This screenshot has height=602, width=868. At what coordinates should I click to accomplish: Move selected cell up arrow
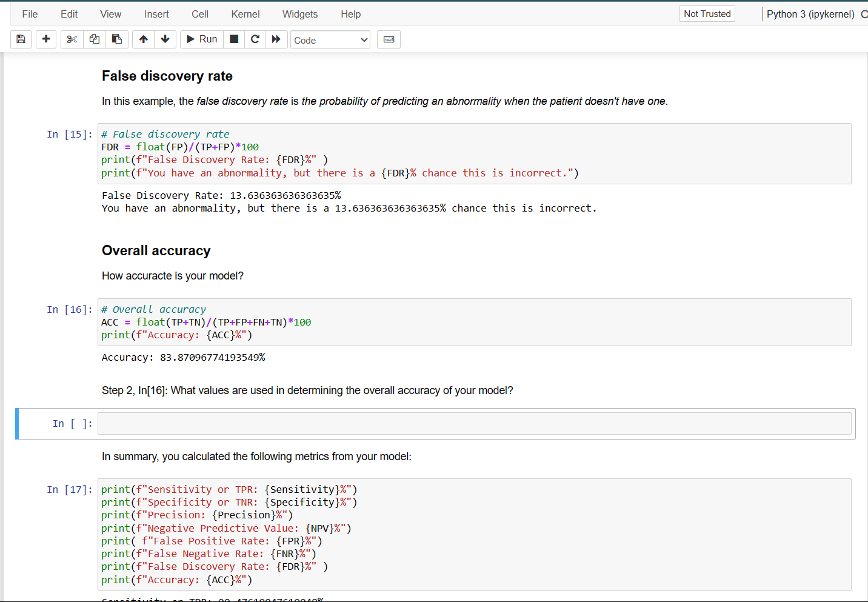point(144,39)
